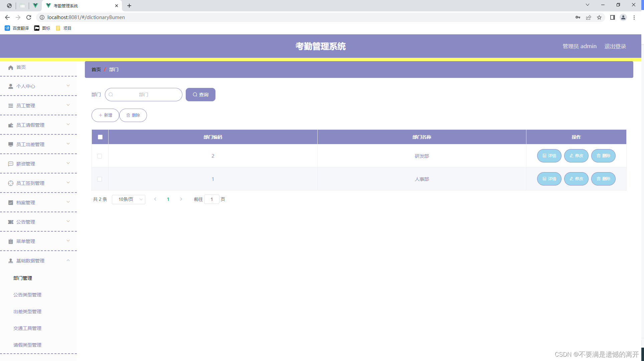644x361 pixels.
Task: Expand the 员工管理 sidebar menu
Action: [38, 106]
